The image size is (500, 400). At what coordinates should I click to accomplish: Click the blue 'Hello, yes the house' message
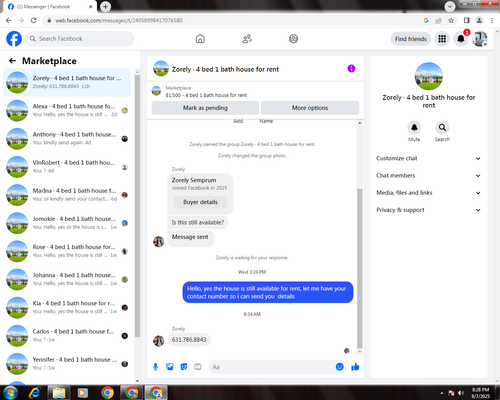[268, 292]
